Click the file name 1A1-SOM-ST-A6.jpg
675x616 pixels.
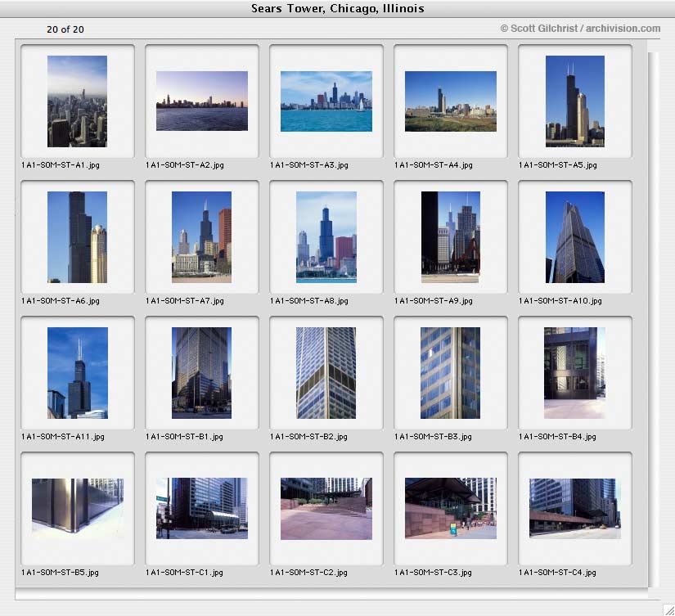(x=61, y=301)
